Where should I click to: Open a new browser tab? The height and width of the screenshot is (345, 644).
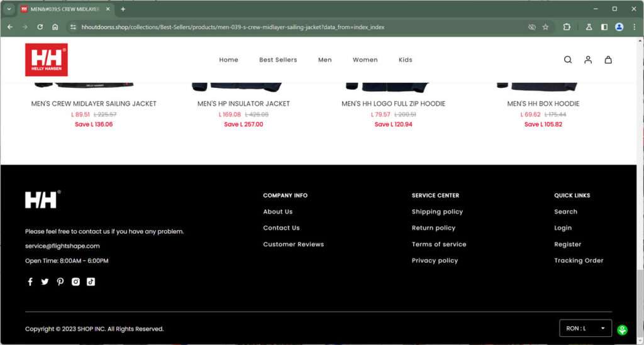pos(123,9)
